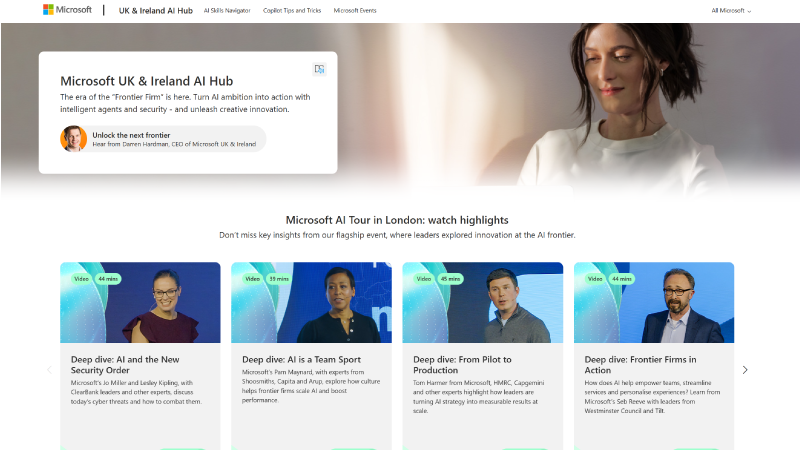Click description mentioning Jo Miller and Lesley Kipling

(136, 392)
